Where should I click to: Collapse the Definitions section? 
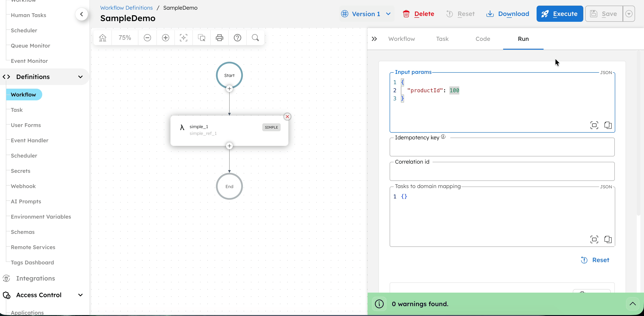click(80, 77)
